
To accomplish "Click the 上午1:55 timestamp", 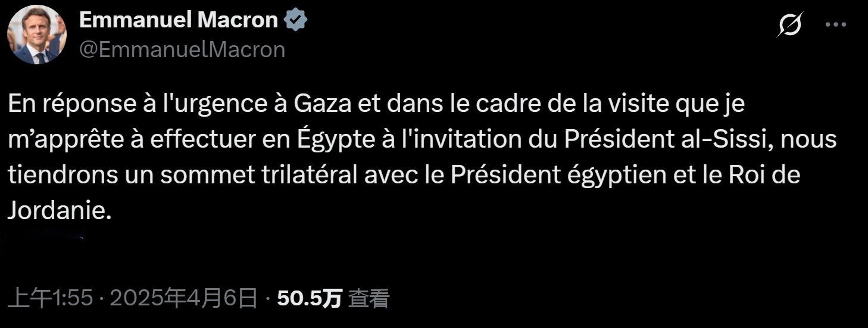I will [52, 298].
